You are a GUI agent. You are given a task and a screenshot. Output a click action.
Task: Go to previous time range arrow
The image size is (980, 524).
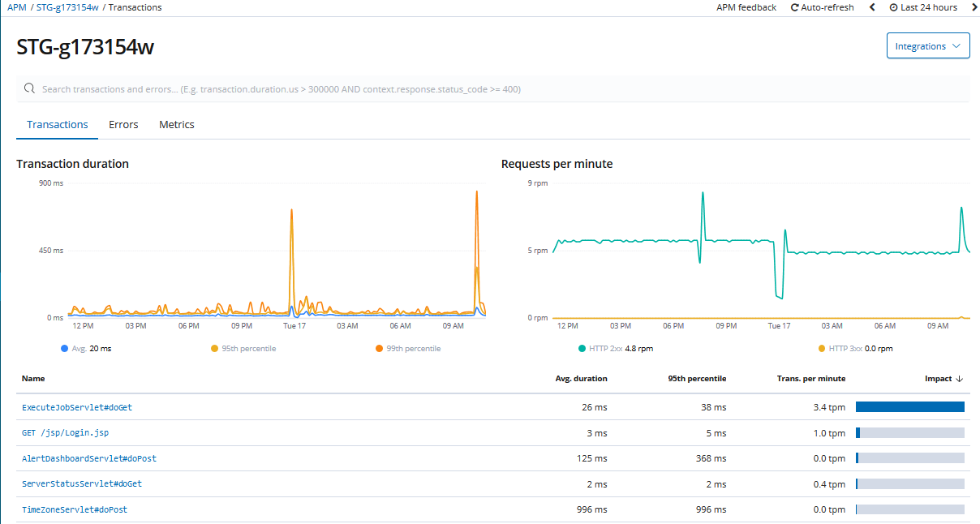[x=872, y=7]
